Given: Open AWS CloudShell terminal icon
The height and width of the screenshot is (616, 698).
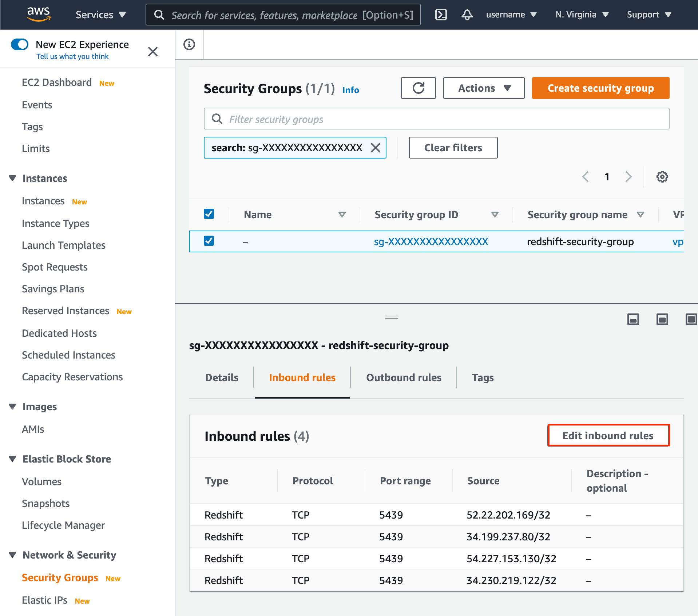Looking at the screenshot, I should tap(441, 15).
